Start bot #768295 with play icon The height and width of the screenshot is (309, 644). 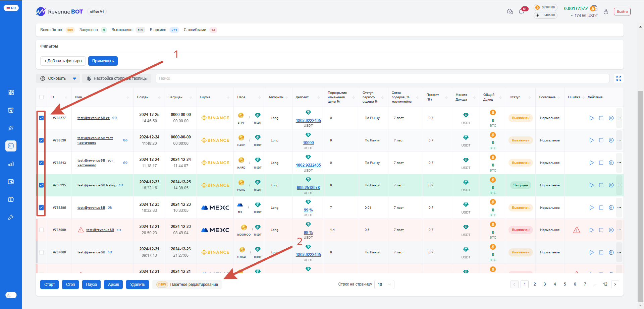(x=591, y=208)
